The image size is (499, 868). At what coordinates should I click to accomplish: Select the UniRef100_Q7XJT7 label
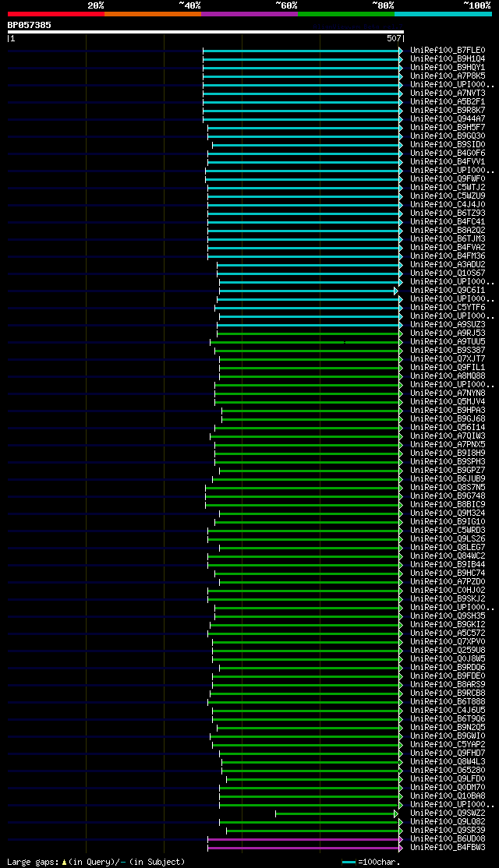tap(448, 359)
